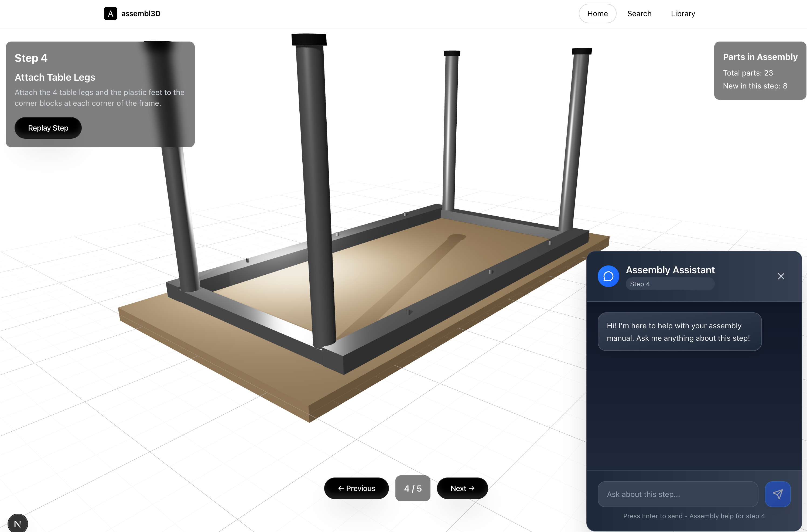Go to the Previous step
The width and height of the screenshot is (807, 532).
click(356, 488)
